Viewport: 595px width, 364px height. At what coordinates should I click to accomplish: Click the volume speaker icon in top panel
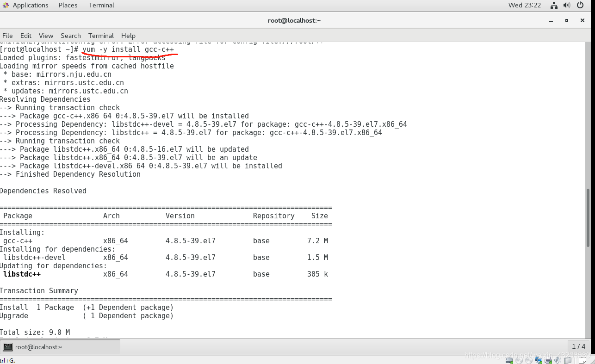pos(567,5)
